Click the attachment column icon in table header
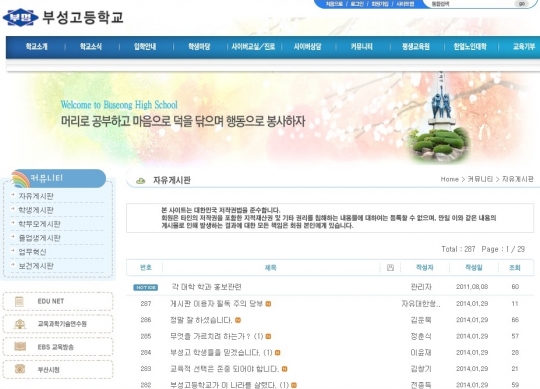The width and height of the screenshot is (540, 389). click(x=390, y=267)
